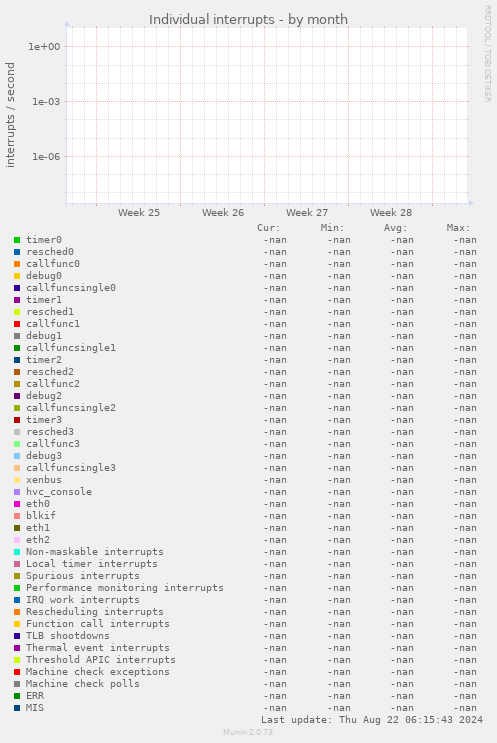This screenshot has height=743, width=497.
Task: Click the yellow debug0 legend swatch
Action: (x=17, y=276)
